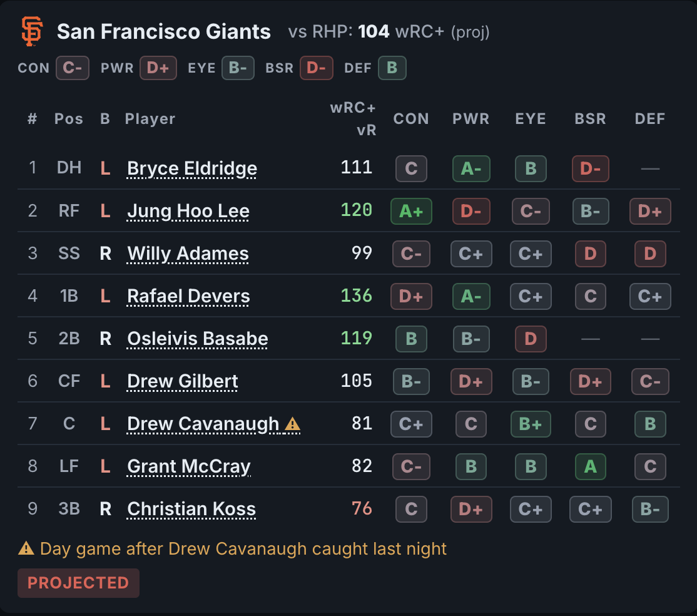The image size is (697, 616).
Task: Open Osleivis Basabe player link
Action: coord(197,339)
